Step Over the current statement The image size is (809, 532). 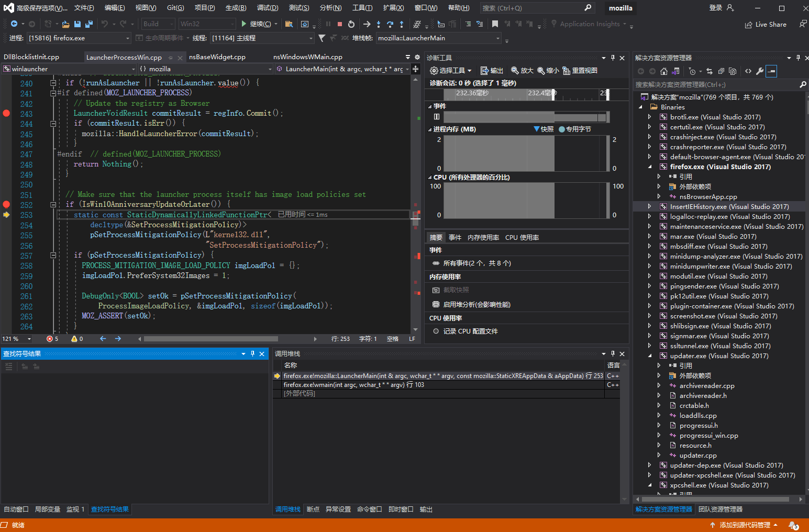pos(390,24)
